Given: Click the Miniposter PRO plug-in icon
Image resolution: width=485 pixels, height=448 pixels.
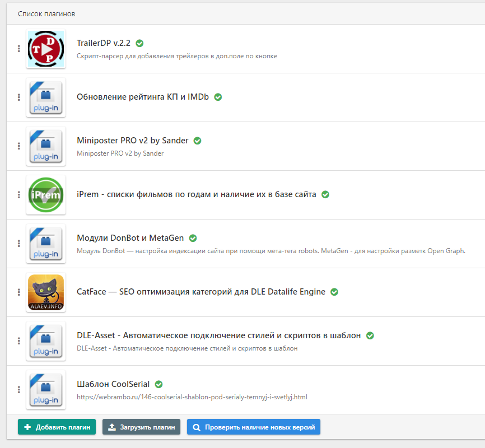Looking at the screenshot, I should [x=46, y=146].
